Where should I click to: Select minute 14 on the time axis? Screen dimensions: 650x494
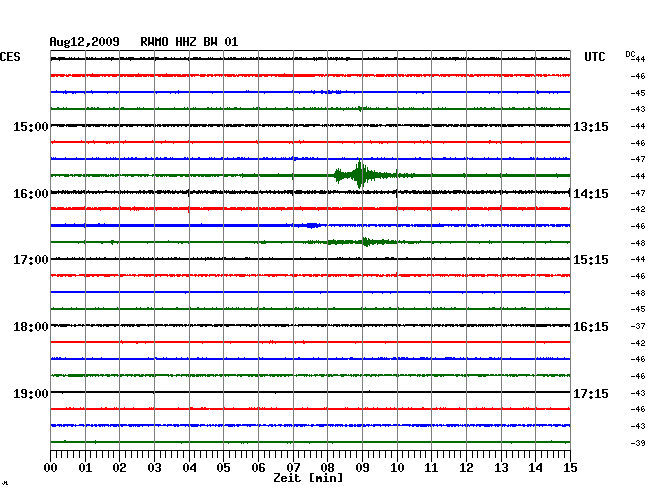(x=536, y=467)
